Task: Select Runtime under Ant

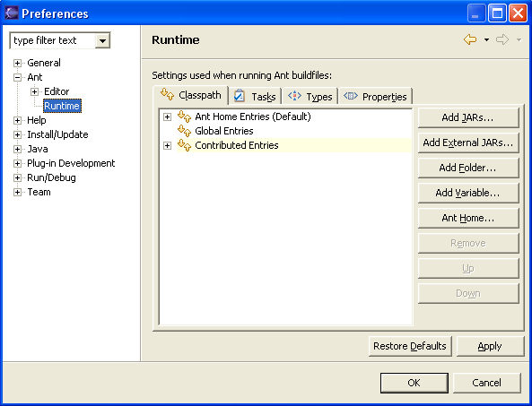Action: [x=62, y=106]
